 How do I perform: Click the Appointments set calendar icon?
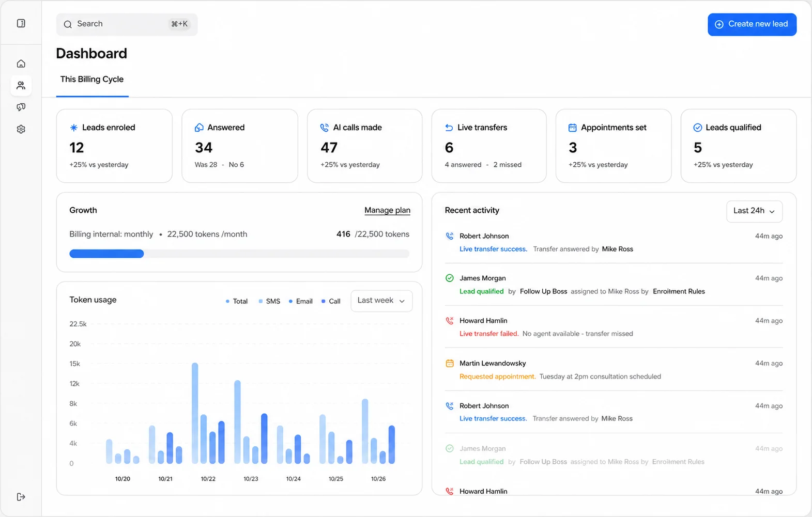click(x=573, y=128)
